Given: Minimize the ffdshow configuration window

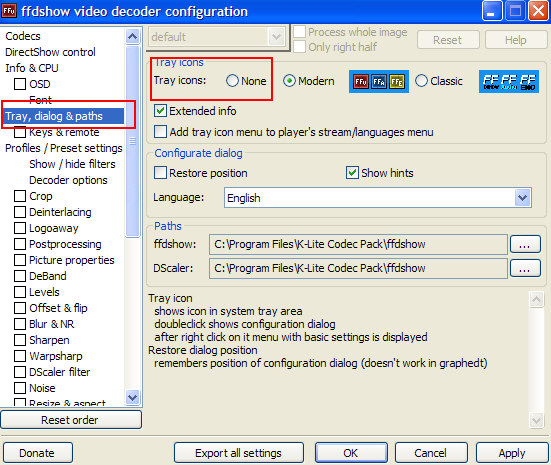Looking at the screenshot, I should coord(492,11).
